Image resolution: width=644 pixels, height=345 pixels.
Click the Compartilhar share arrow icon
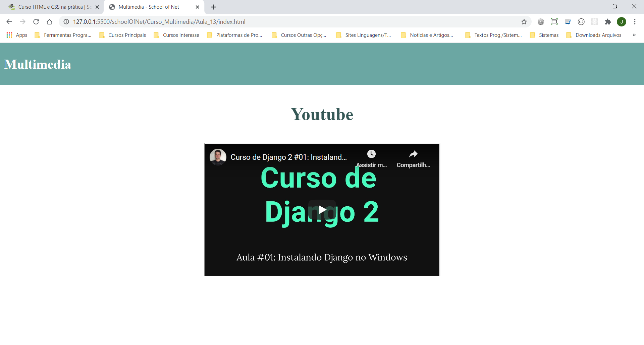click(413, 154)
